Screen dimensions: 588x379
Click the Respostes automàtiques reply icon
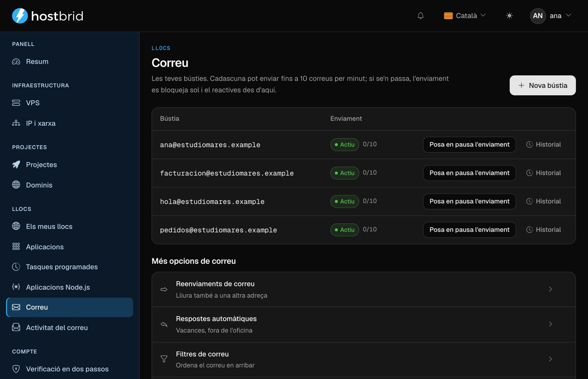click(x=164, y=324)
